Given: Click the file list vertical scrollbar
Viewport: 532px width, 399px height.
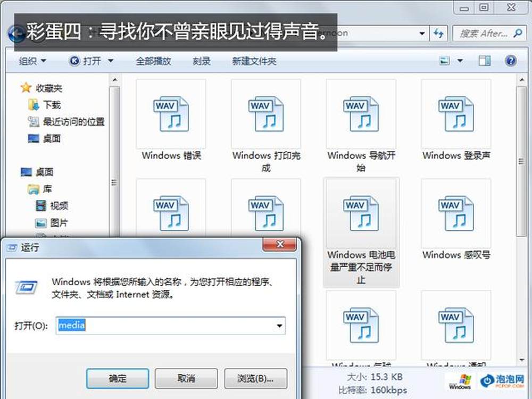Looking at the screenshot, I should point(521,161).
